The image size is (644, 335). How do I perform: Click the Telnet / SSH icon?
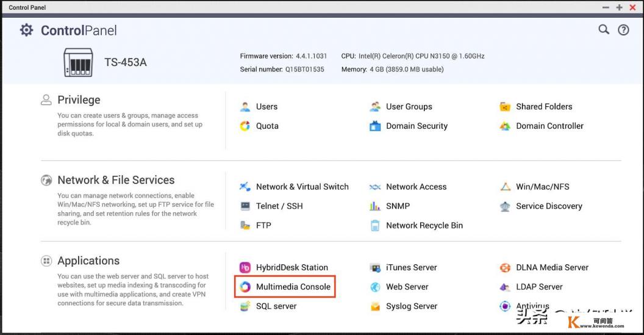click(x=245, y=206)
